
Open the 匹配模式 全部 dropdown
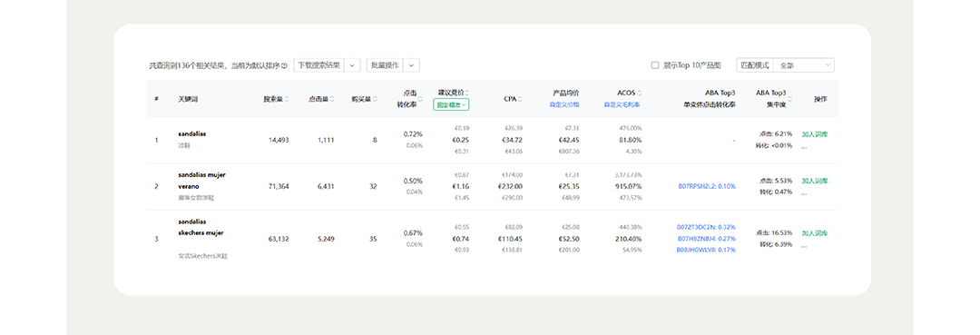[804, 65]
